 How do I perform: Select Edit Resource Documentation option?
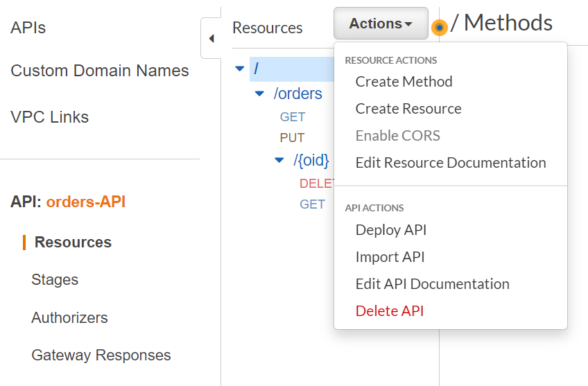pos(451,163)
